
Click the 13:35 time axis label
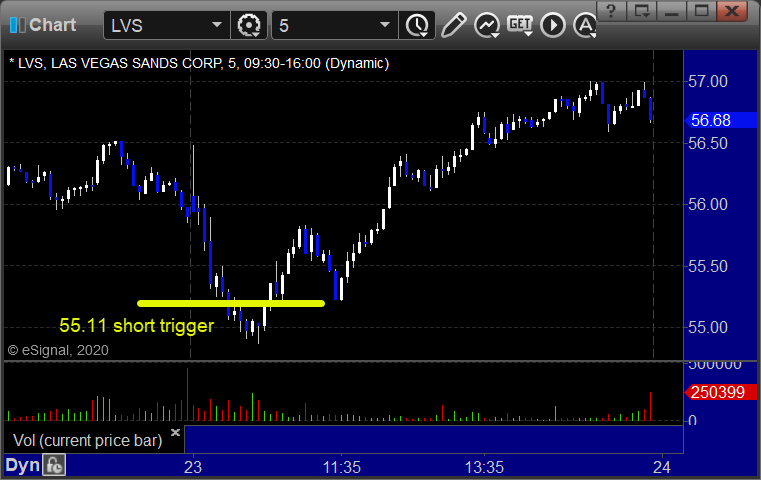point(484,467)
